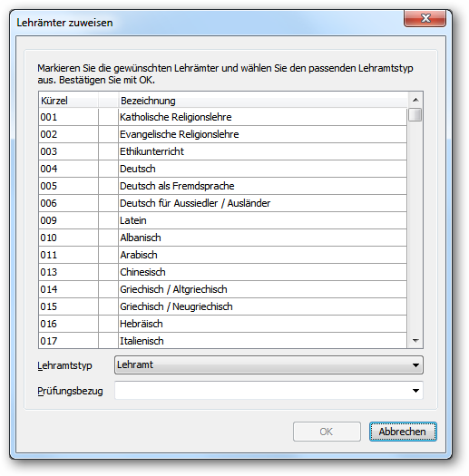
Task: Sort by the Kürzel column header
Action: (x=69, y=101)
